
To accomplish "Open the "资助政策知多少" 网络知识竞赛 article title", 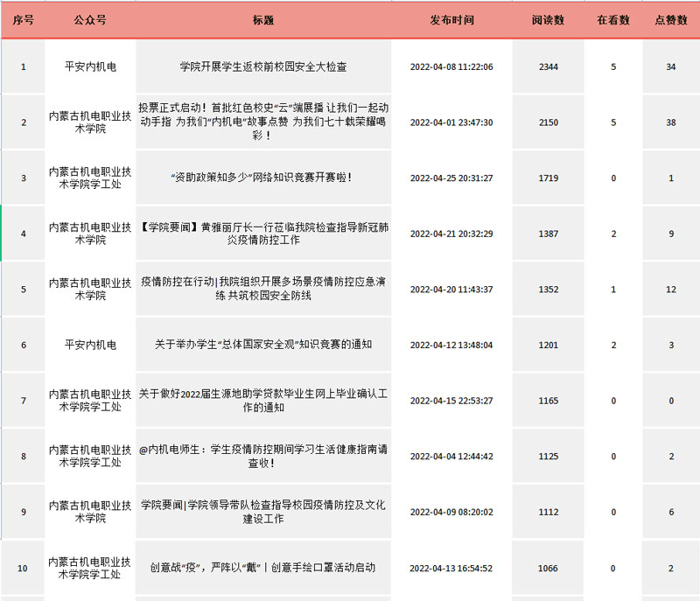I will pos(262,178).
